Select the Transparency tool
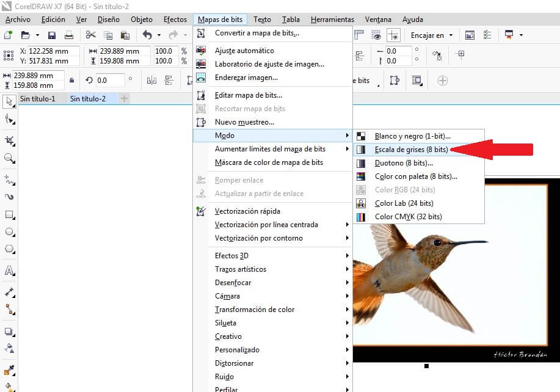Viewport: 560px width, 392px height. coord(9,348)
